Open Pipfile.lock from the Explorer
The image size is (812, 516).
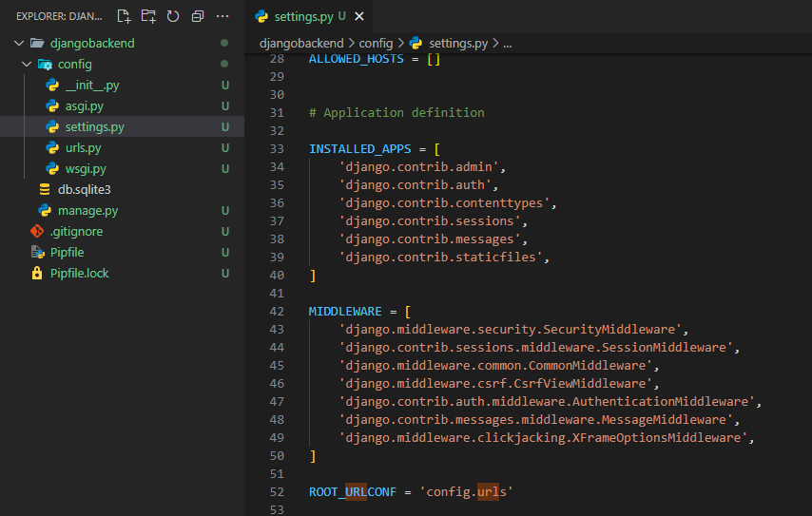(79, 274)
